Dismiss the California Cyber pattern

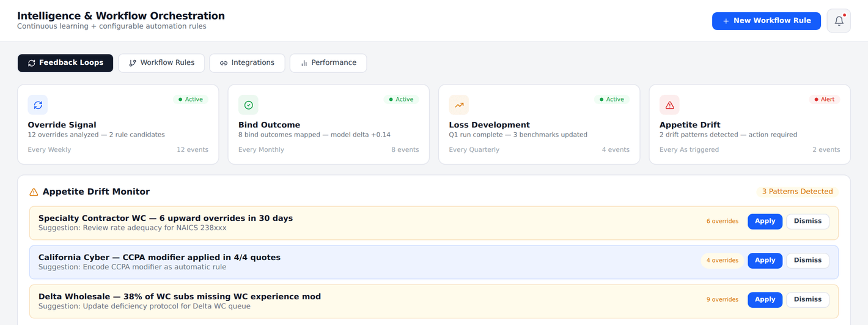click(807, 261)
